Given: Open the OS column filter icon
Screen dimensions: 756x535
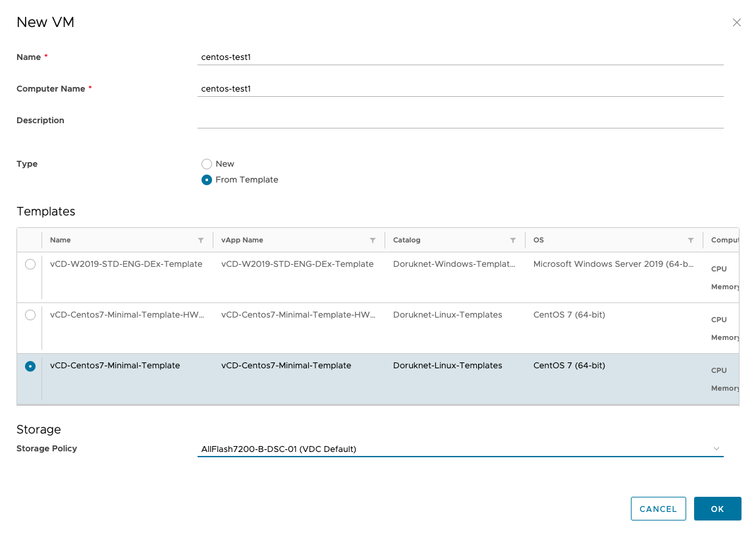Looking at the screenshot, I should [691, 240].
